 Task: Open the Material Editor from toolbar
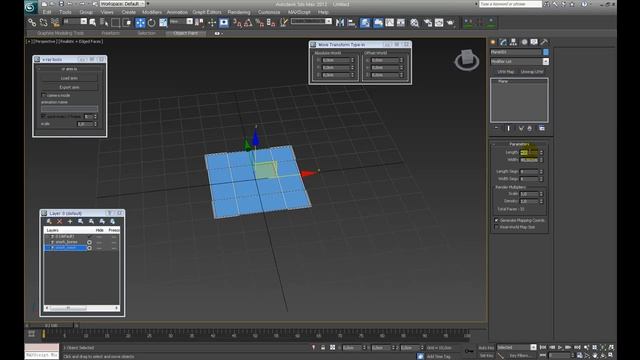pos(415,23)
